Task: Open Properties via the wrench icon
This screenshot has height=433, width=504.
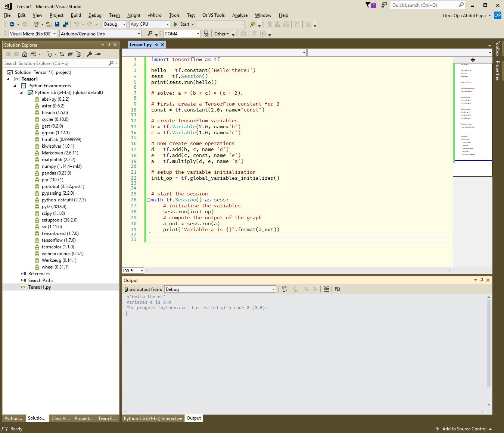Action: coord(90,54)
